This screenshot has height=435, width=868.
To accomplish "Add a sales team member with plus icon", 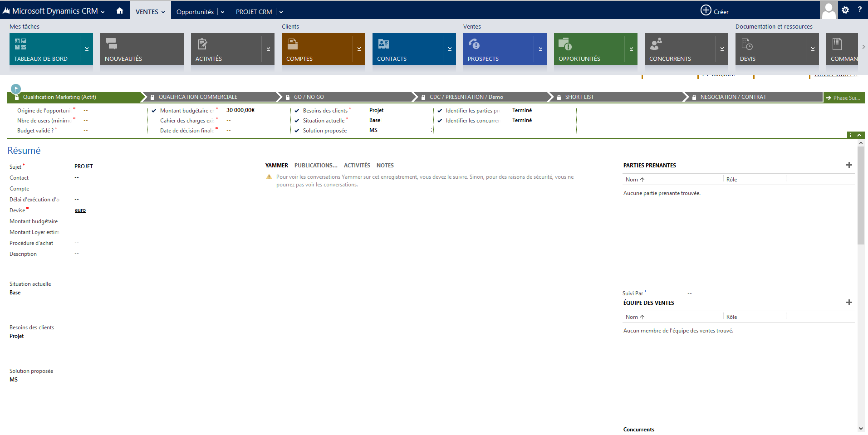I will (849, 303).
